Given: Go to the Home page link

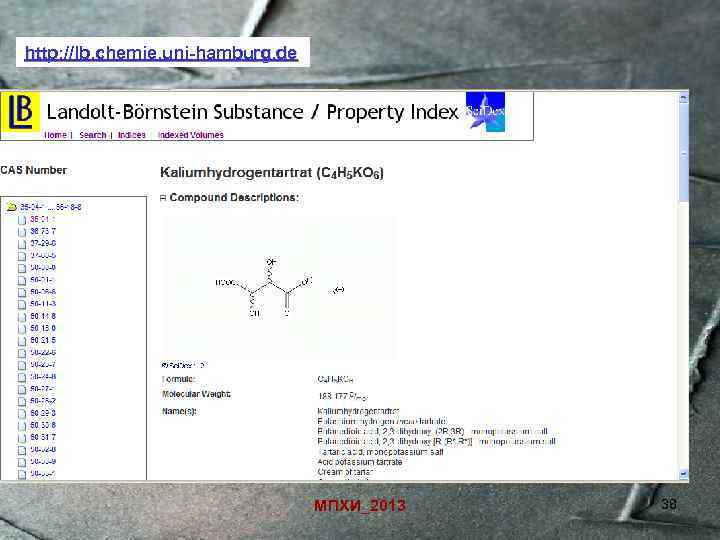Looking at the screenshot, I should tap(56, 135).
